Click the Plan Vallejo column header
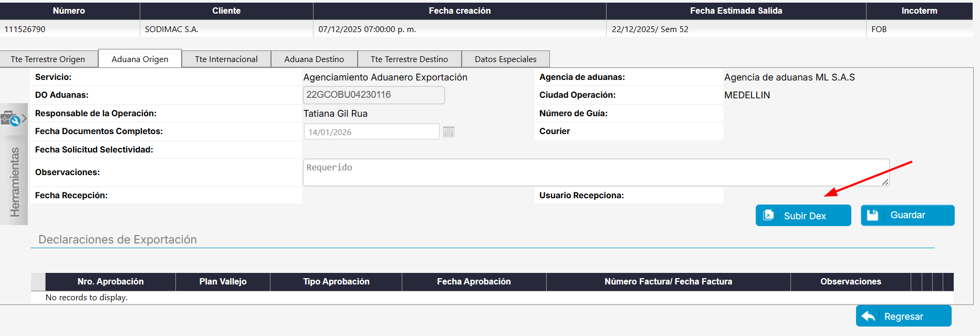 tap(223, 282)
